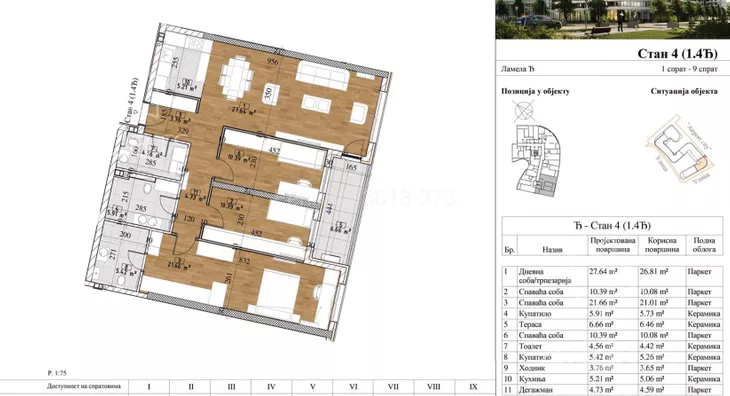Select the Тераса row in table
Image resolution: width=730 pixels, height=396 pixels.
pos(613,324)
